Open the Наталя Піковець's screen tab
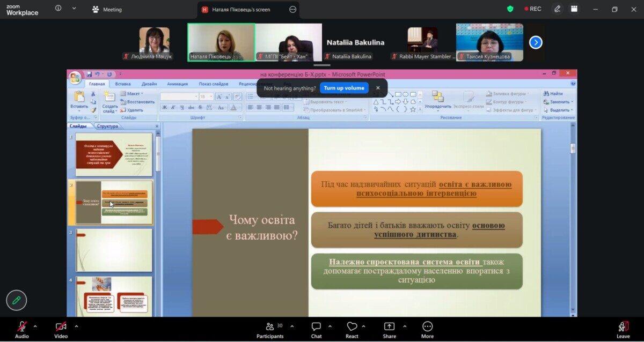The height and width of the screenshot is (342, 644). [x=241, y=9]
